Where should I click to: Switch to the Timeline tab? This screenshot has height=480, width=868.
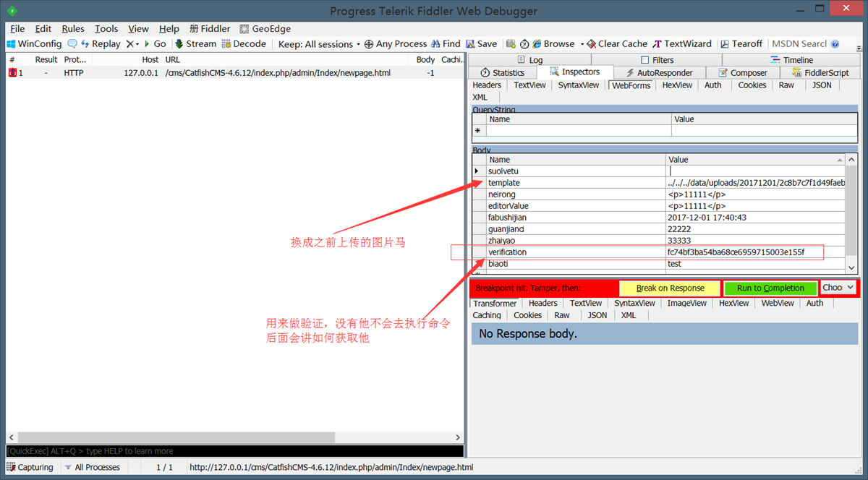(x=791, y=60)
